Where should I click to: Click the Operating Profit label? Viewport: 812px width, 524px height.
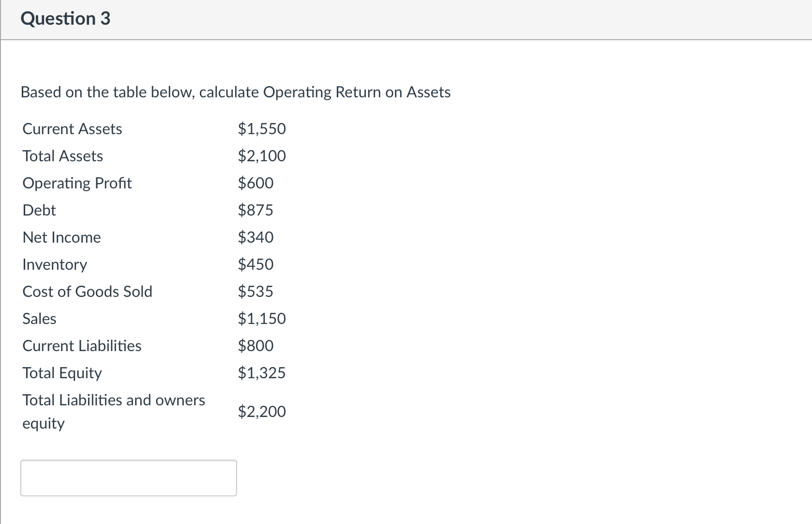tap(77, 183)
